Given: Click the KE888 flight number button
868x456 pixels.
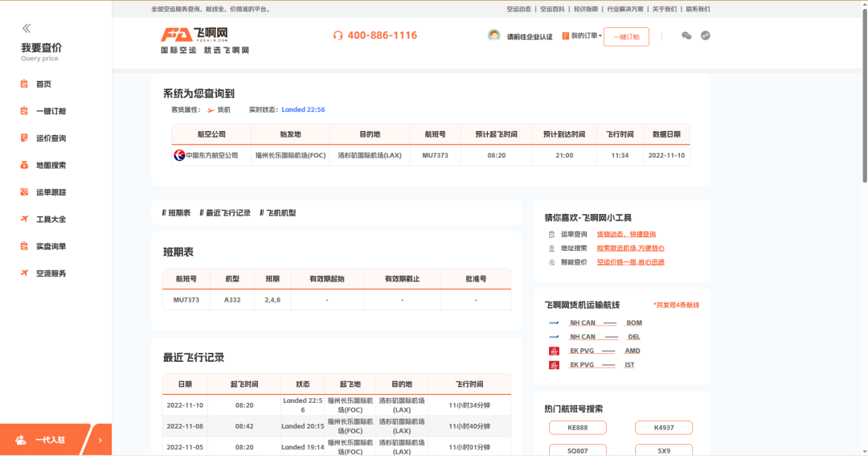Looking at the screenshot, I should (577, 428).
